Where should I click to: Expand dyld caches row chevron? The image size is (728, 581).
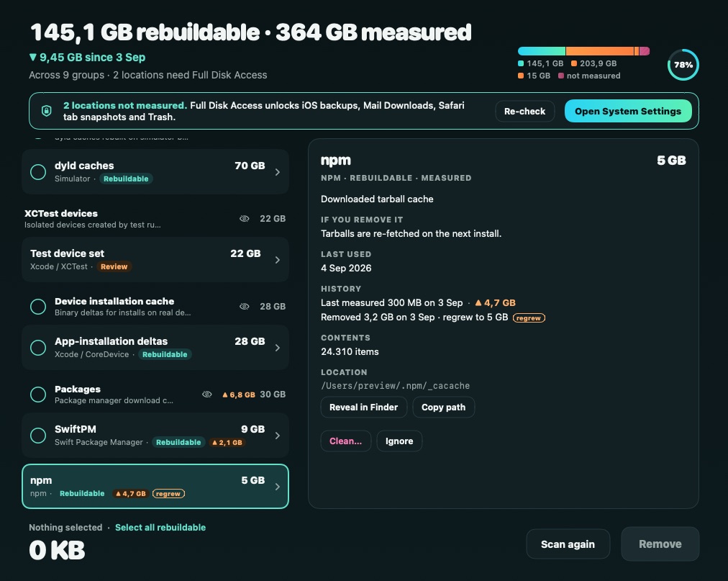click(277, 172)
